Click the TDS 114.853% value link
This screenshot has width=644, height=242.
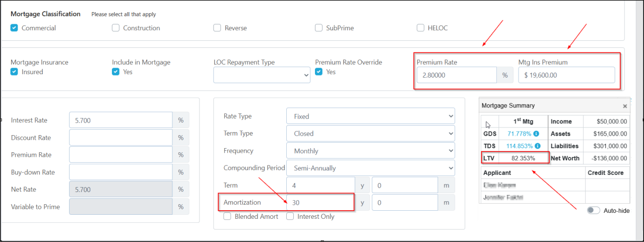click(x=519, y=146)
